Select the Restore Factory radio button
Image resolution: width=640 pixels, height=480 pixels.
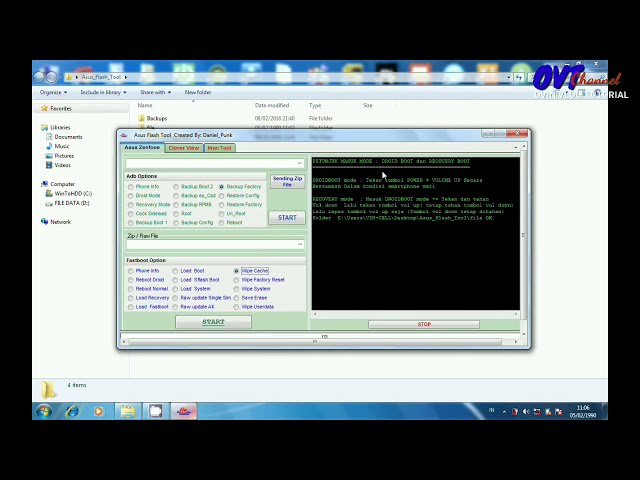point(222,205)
